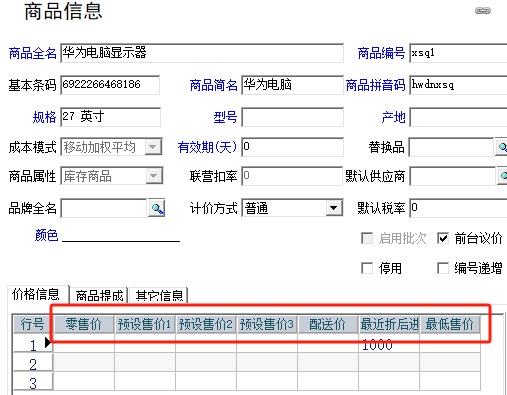Switch to the 商品提成 tab

click(x=99, y=295)
